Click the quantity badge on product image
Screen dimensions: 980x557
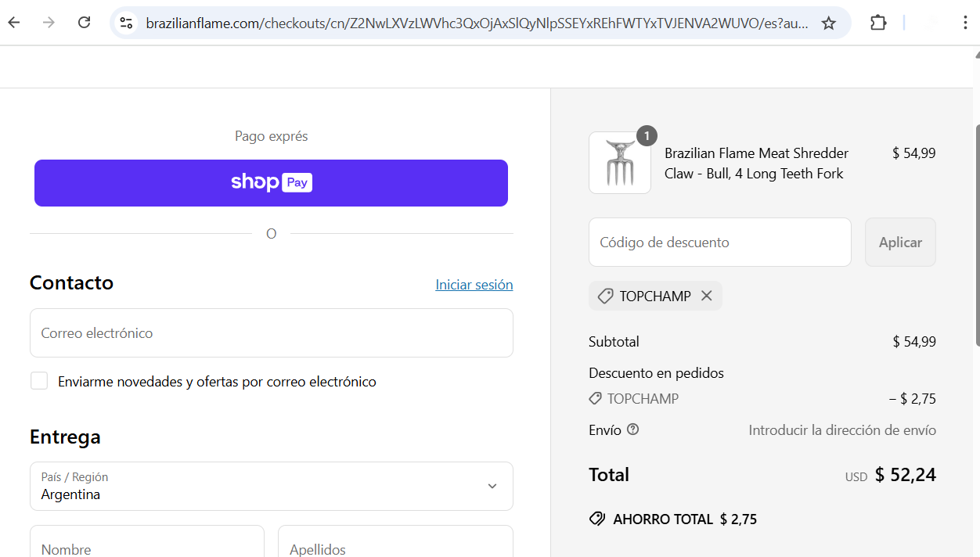647,136
